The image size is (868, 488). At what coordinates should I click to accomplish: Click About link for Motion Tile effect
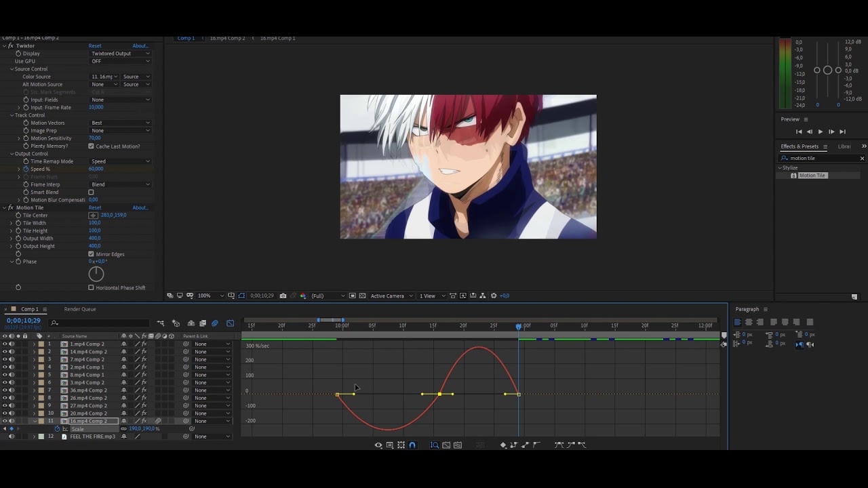[140, 207]
